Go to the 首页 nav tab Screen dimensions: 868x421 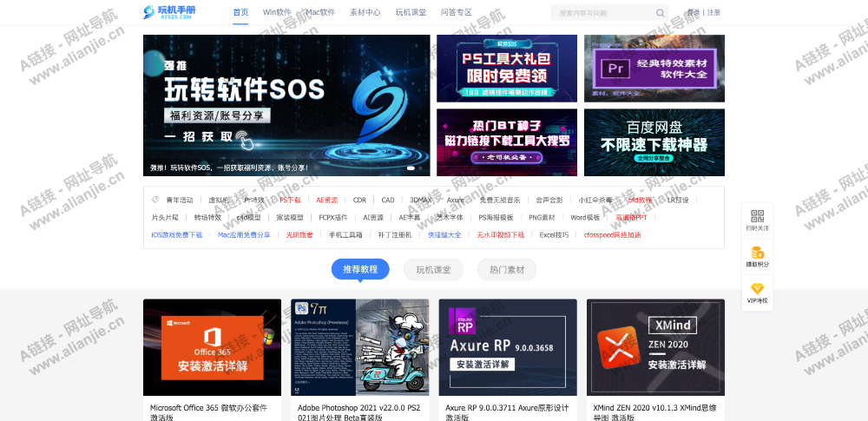point(240,12)
